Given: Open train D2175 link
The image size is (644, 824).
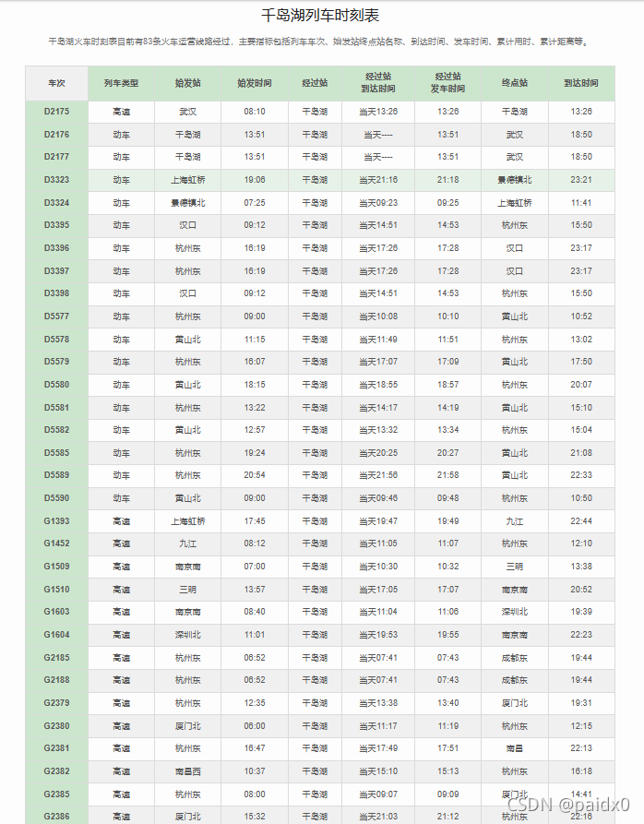Looking at the screenshot, I should click(56, 112).
